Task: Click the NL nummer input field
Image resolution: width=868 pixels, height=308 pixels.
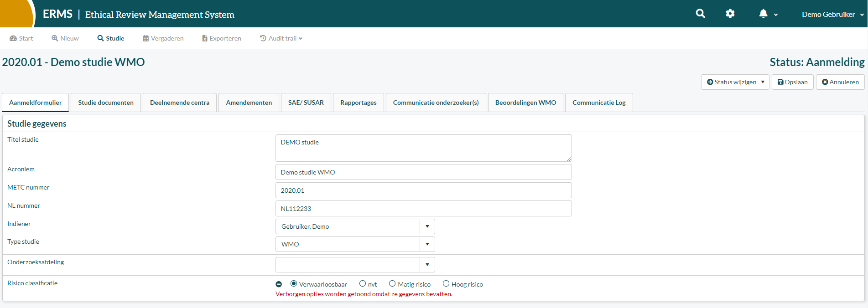Action: [x=424, y=209]
